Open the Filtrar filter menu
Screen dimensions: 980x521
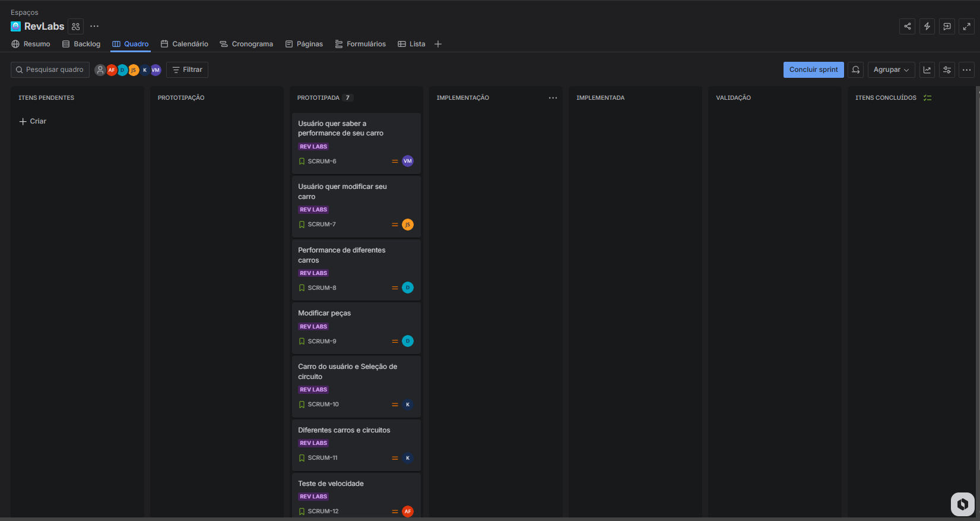(x=187, y=70)
